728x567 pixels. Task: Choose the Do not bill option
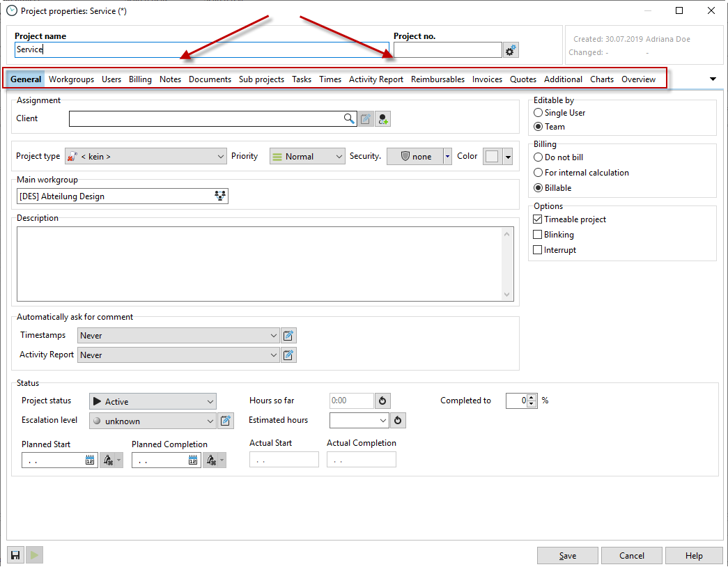(x=539, y=157)
